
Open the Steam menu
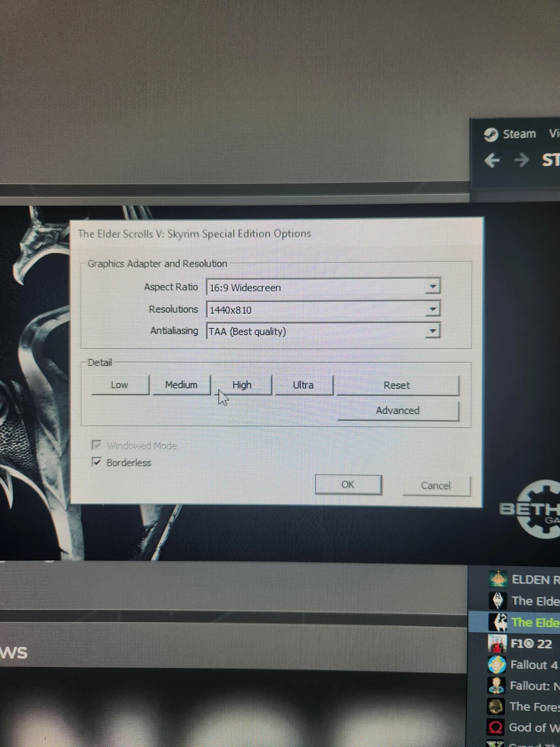519,134
